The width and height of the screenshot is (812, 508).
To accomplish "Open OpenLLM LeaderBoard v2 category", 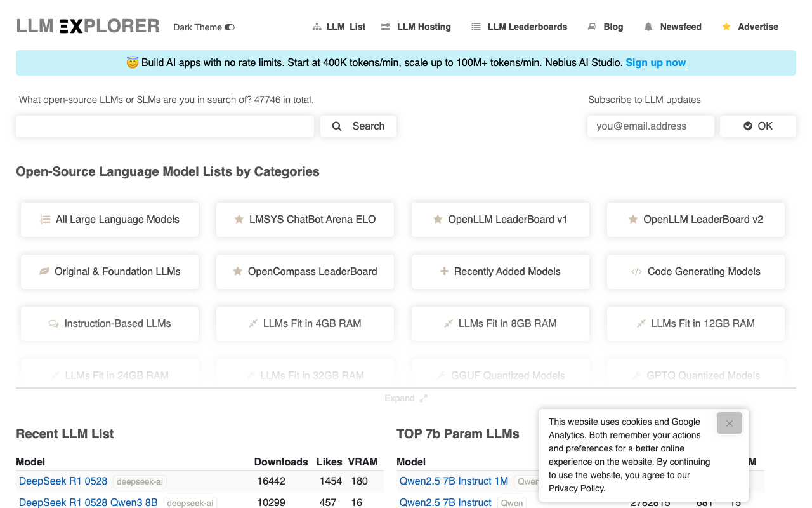I will [696, 220].
